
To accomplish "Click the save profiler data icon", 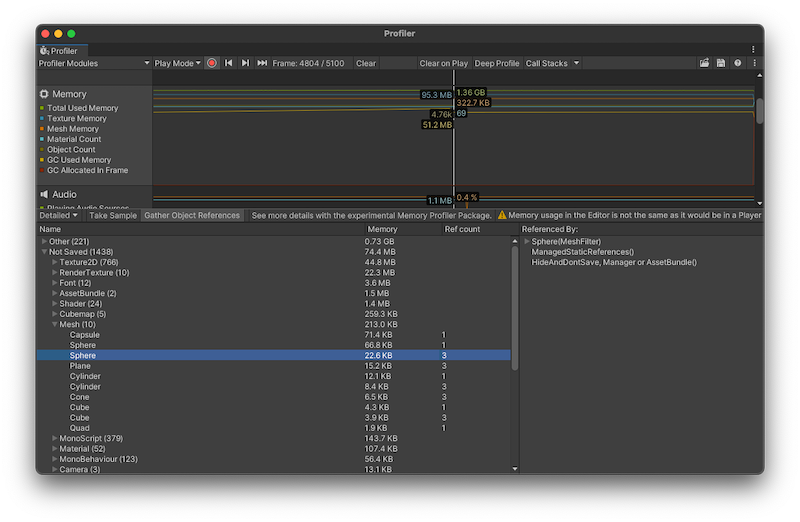I will pyautogui.click(x=721, y=63).
